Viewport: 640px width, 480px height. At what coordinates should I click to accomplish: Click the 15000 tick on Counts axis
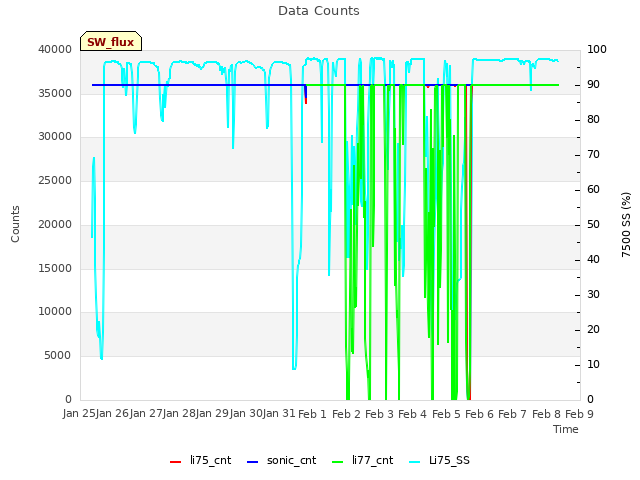55,268
